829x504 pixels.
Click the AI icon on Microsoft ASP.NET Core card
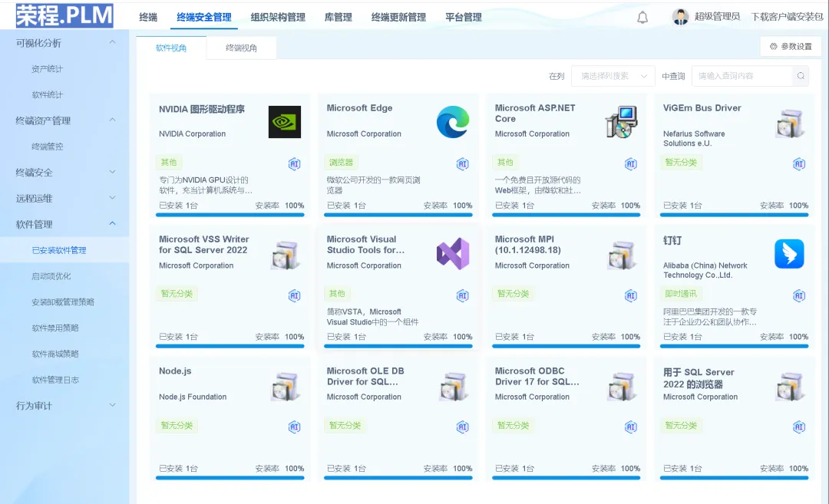pos(631,163)
